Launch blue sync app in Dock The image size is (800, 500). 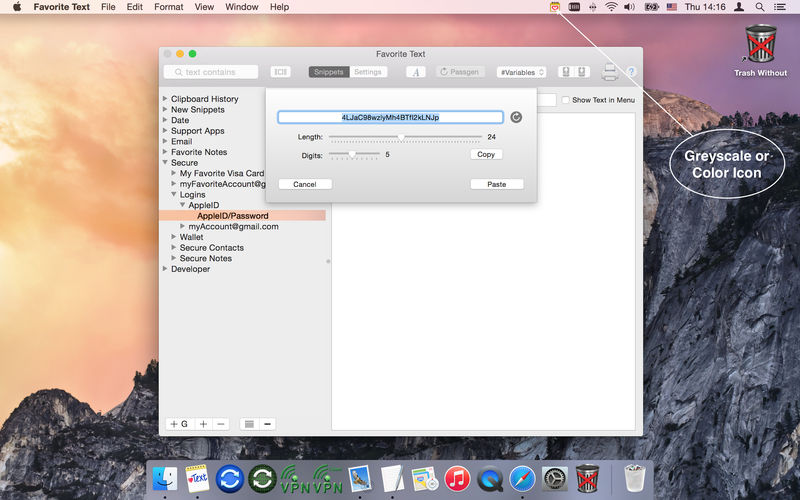pos(230,479)
